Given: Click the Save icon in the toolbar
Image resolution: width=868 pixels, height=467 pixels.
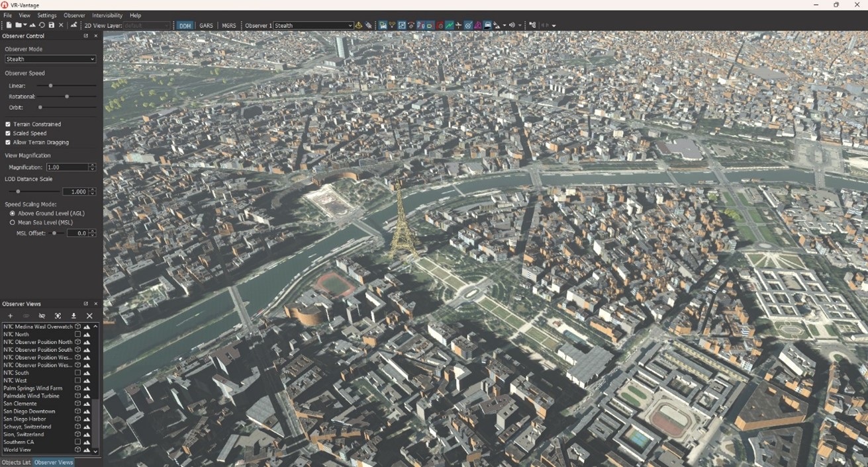Looking at the screenshot, I should 52,25.
